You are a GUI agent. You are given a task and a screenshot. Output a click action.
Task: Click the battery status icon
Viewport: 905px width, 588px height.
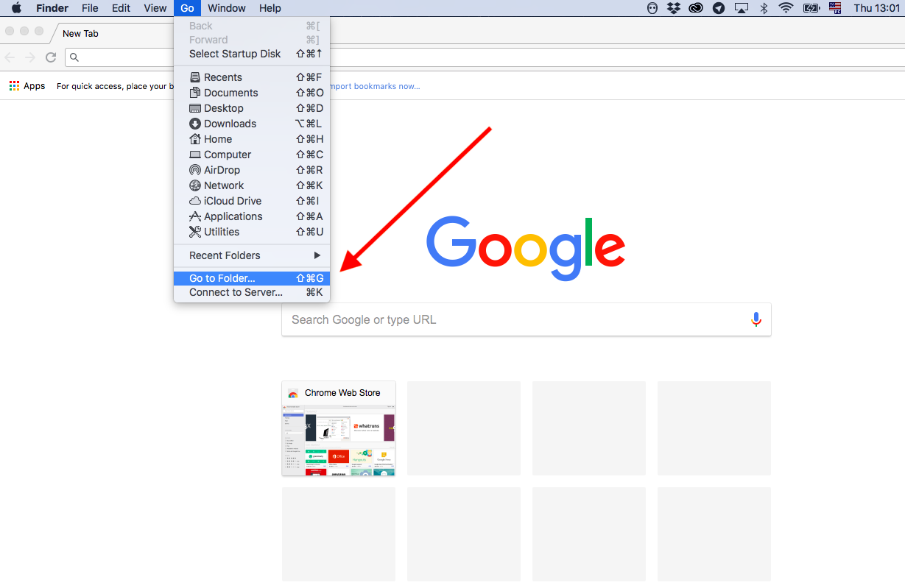(x=811, y=8)
